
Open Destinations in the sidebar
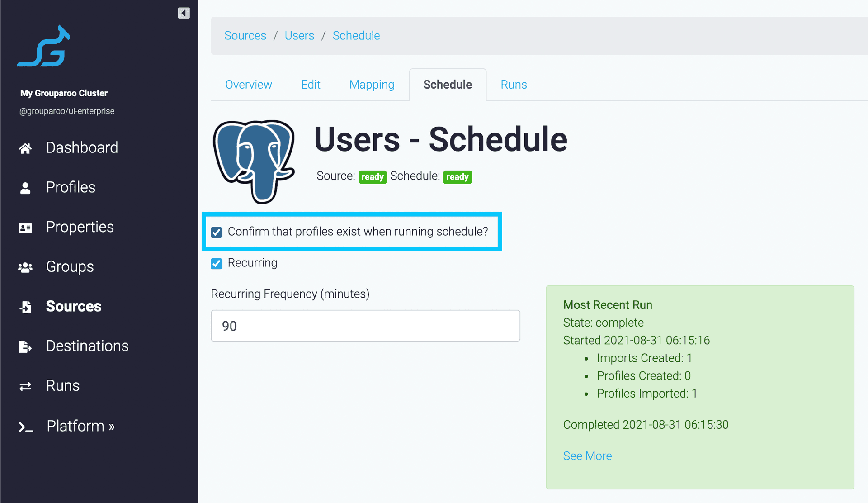click(x=87, y=346)
